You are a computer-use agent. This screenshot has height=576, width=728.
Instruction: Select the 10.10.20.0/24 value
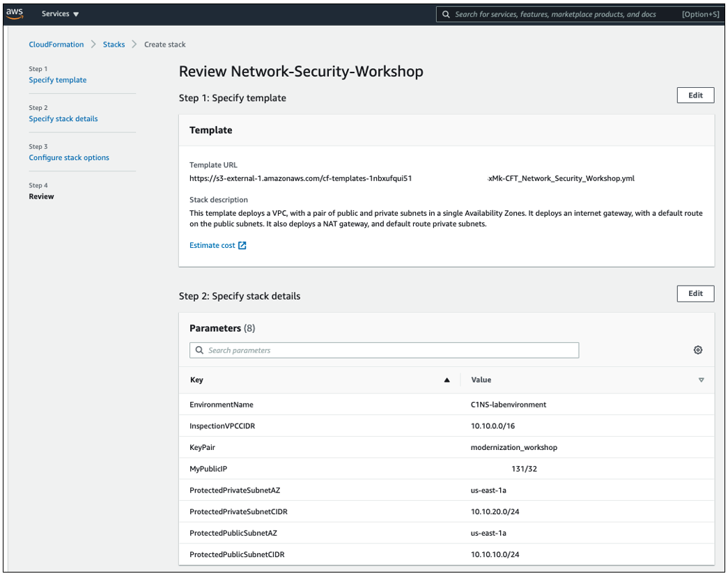click(495, 511)
